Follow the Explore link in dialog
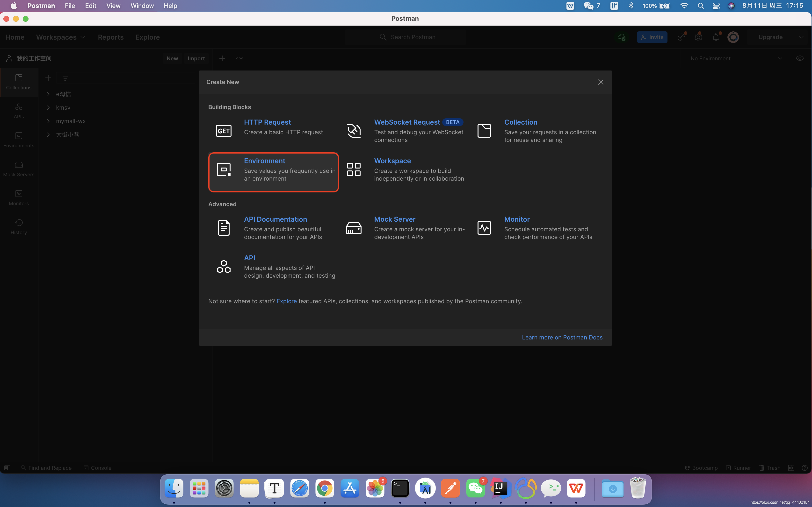Screen dimensions: 812x507 [286, 301]
